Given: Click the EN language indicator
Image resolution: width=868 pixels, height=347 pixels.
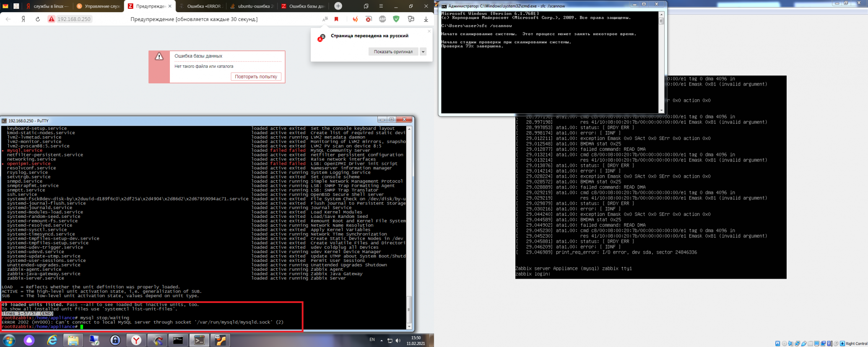Looking at the screenshot, I should [x=372, y=340].
